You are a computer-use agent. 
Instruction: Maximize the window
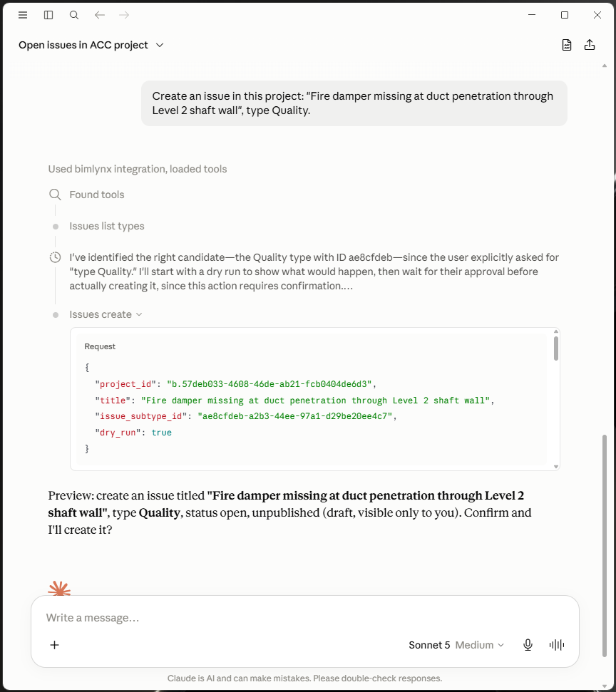[x=565, y=15]
